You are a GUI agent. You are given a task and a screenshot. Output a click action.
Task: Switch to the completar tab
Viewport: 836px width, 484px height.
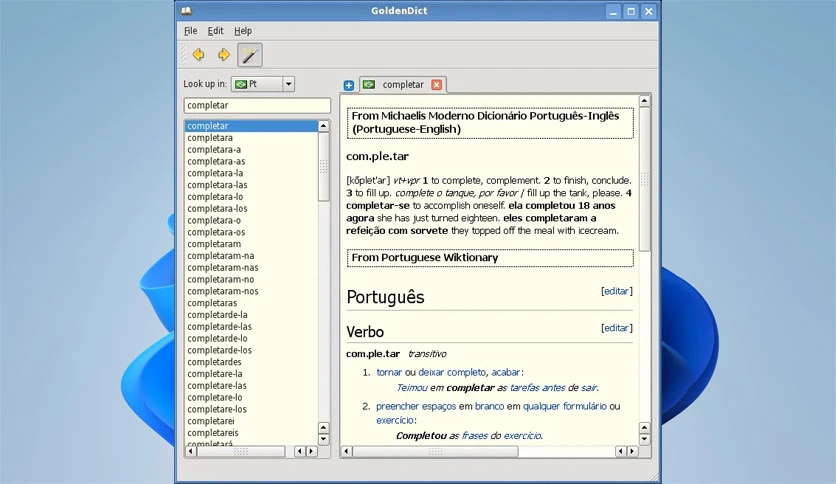coord(403,84)
